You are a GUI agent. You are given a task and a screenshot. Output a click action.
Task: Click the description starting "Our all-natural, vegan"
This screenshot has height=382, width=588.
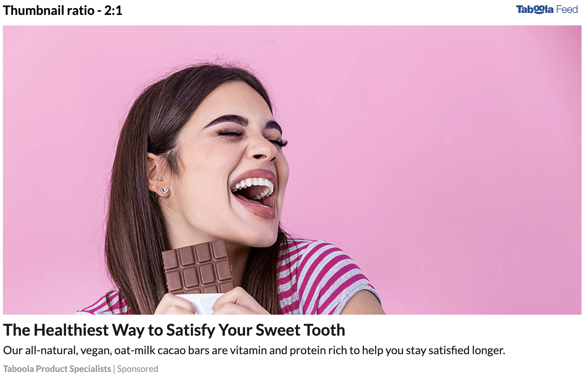click(x=254, y=350)
